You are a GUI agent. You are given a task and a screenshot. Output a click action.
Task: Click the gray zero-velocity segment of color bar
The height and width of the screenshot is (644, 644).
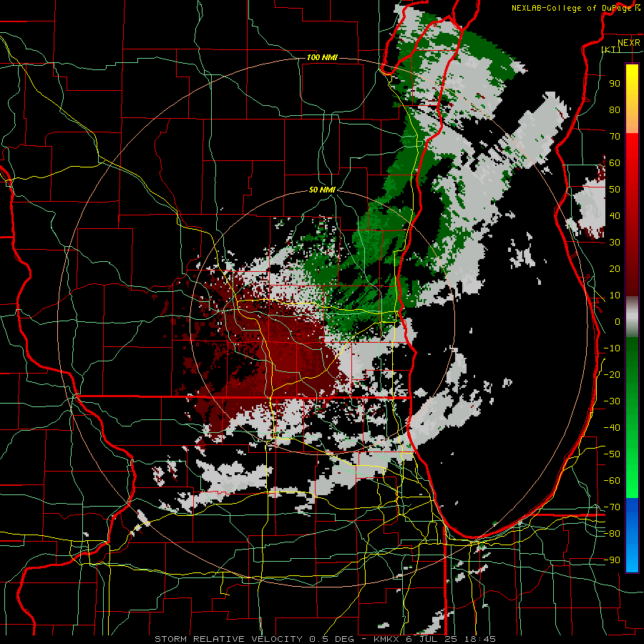(632, 317)
